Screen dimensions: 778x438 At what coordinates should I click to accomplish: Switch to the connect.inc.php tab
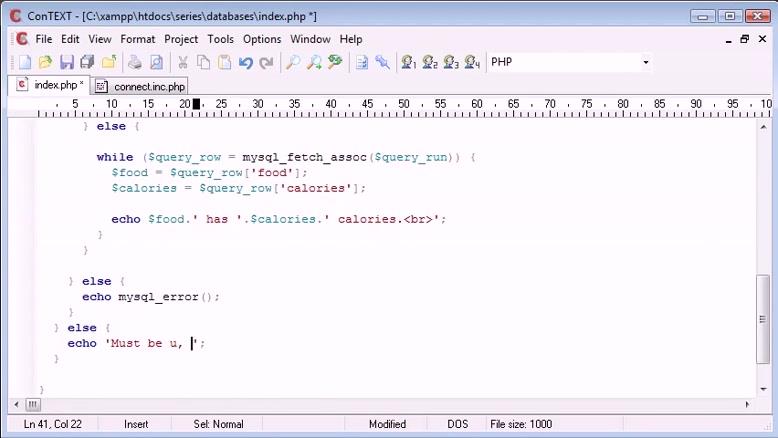point(140,86)
